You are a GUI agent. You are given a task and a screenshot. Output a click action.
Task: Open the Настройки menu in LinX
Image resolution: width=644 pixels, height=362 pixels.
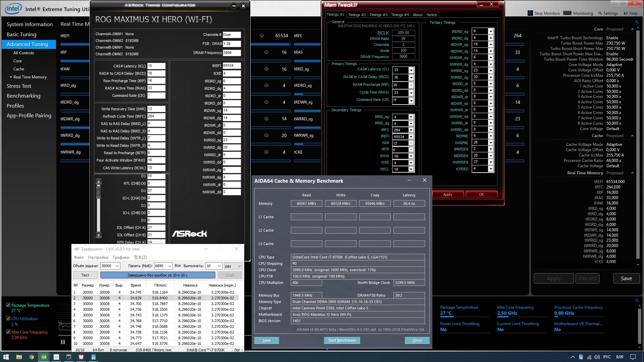98,257
